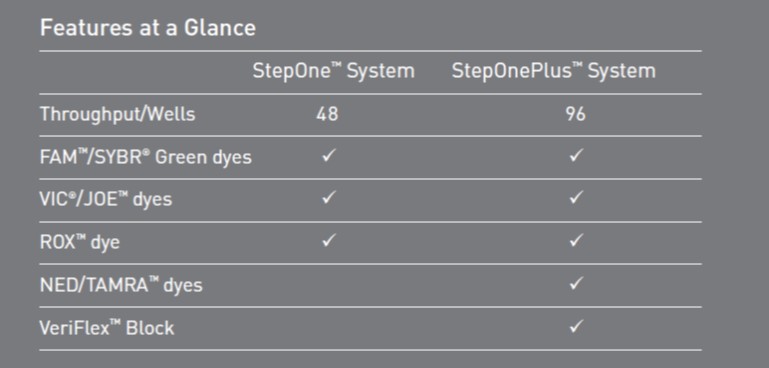Click the VeriFlex Block row label
The height and width of the screenshot is (368, 769).
[x=107, y=328]
